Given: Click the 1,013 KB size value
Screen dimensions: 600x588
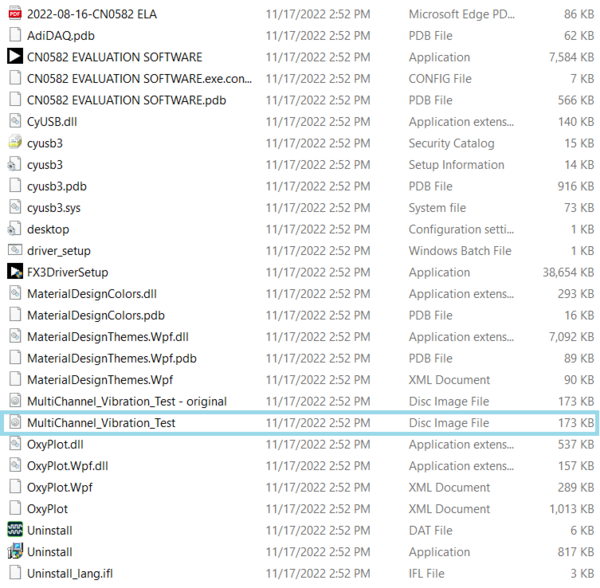Looking at the screenshot, I should (x=572, y=509).
